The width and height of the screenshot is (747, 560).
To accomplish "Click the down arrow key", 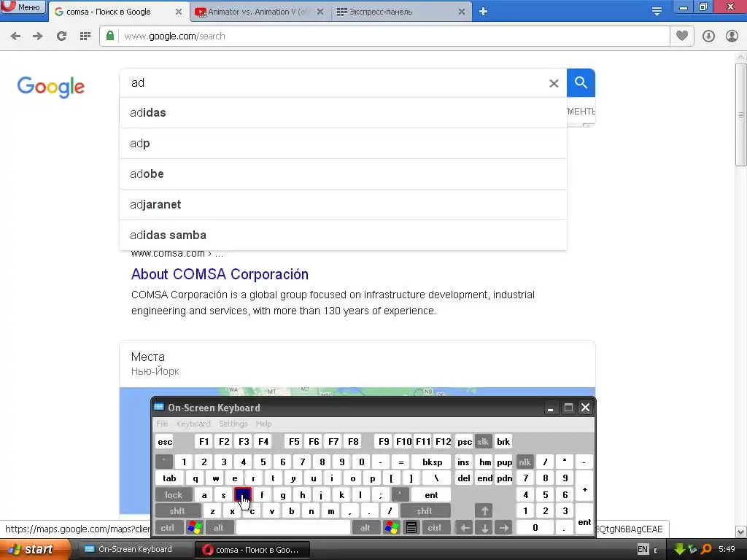I will [484, 528].
